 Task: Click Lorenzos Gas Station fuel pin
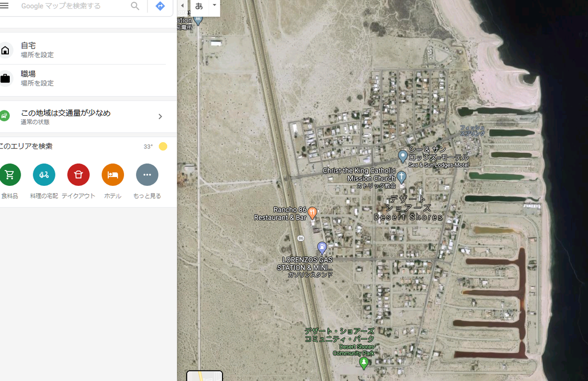322,248
